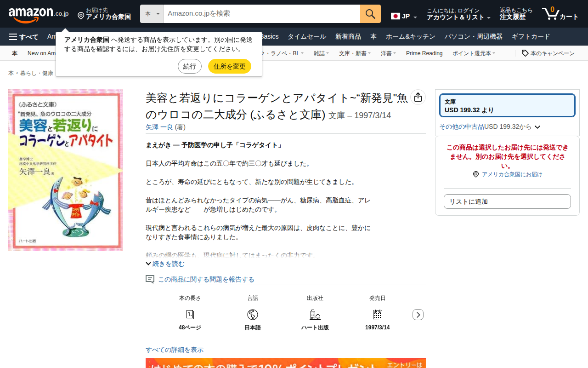Click the 暮らし・健康 breadcrumb link

[37, 73]
